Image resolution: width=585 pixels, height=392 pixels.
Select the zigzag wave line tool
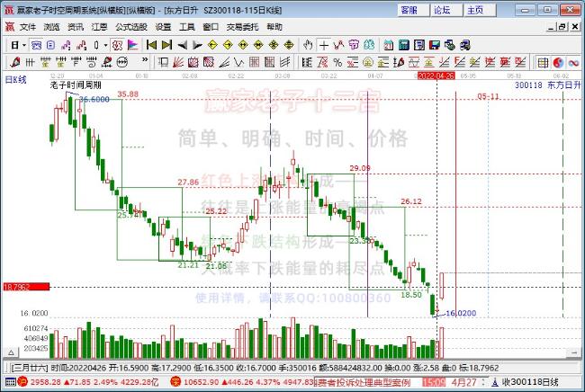click(x=238, y=62)
